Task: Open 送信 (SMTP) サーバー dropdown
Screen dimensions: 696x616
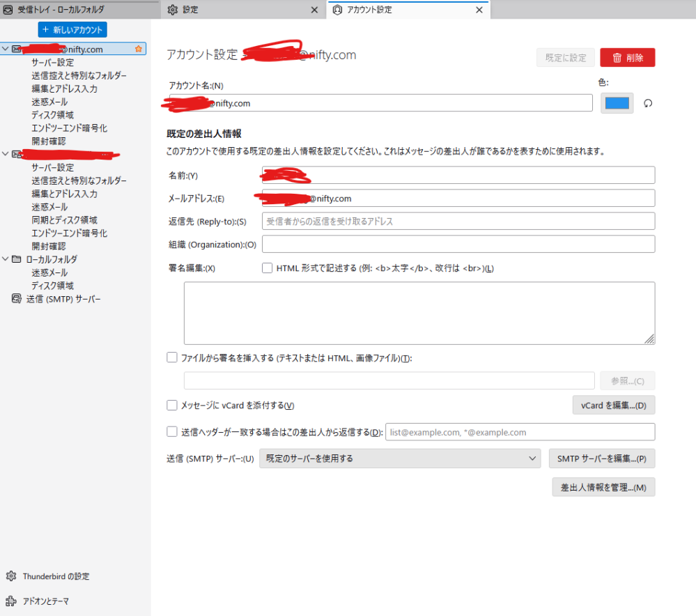Action: [400, 459]
